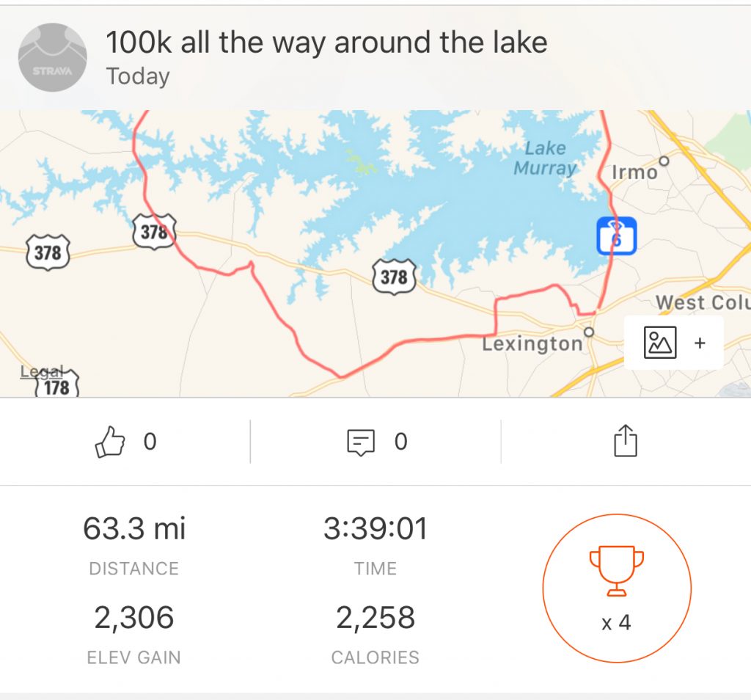Tap the Irmo town label on map
This screenshot has height=700, width=751.
point(634,172)
